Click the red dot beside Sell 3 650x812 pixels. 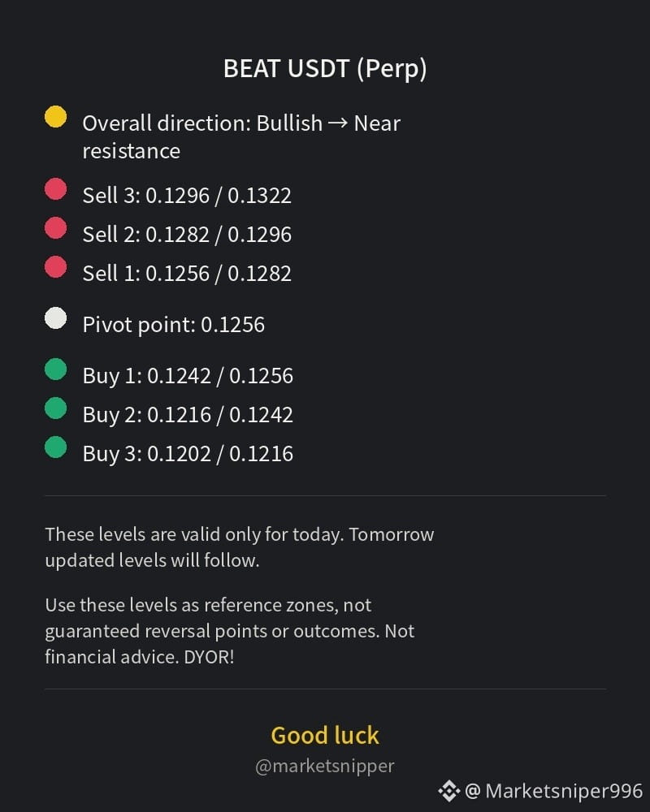click(x=55, y=188)
